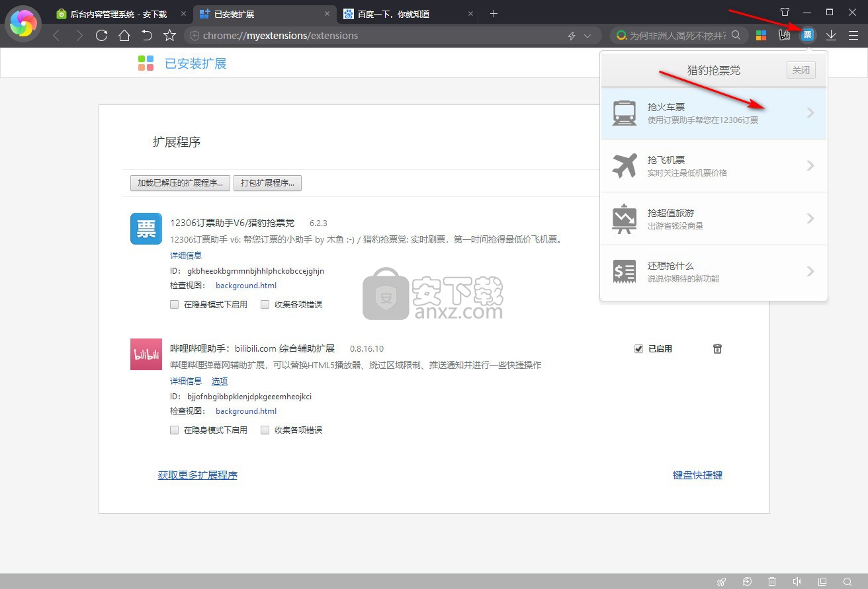Click the lightning speed mode icon

pyautogui.click(x=572, y=36)
